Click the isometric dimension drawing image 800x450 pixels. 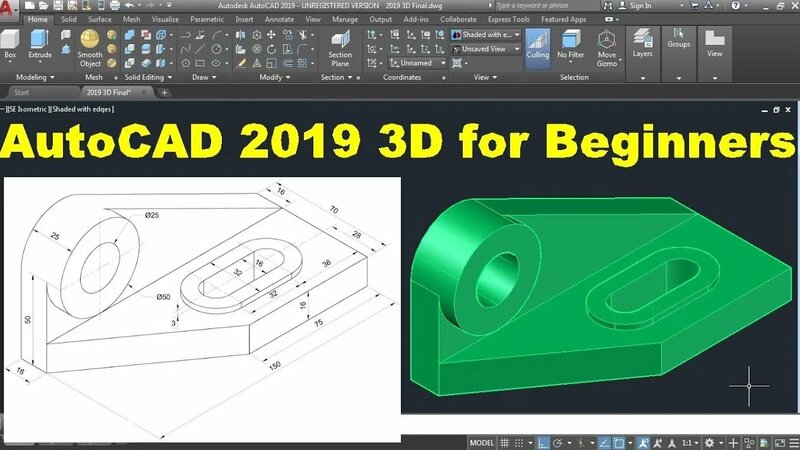coord(202,309)
